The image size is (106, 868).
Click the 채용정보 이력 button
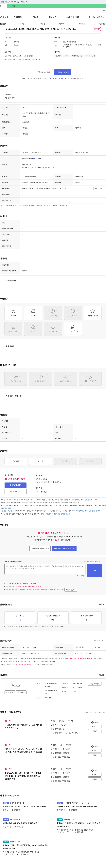click(x=95, y=684)
